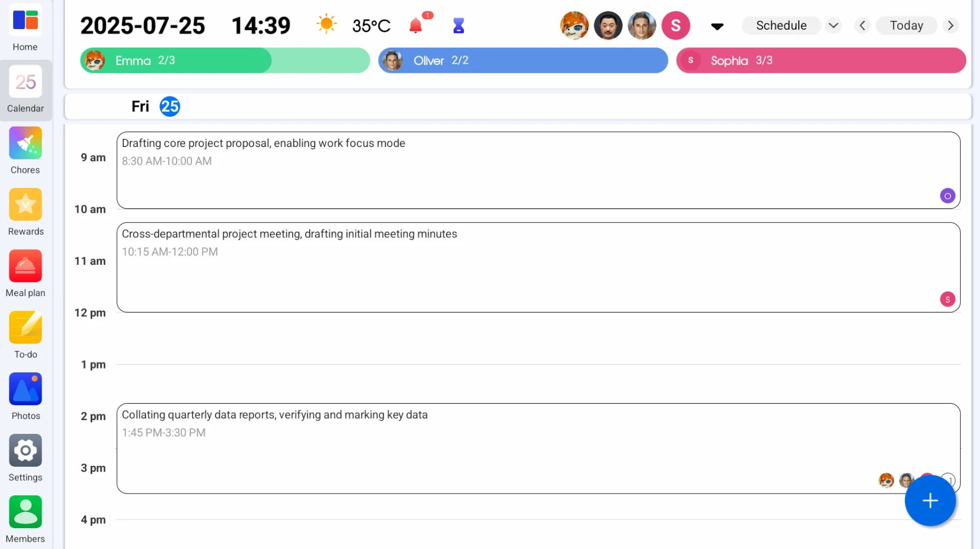The image size is (980, 549).
Task: Open the Collating quarterly data reports event
Action: (538, 448)
